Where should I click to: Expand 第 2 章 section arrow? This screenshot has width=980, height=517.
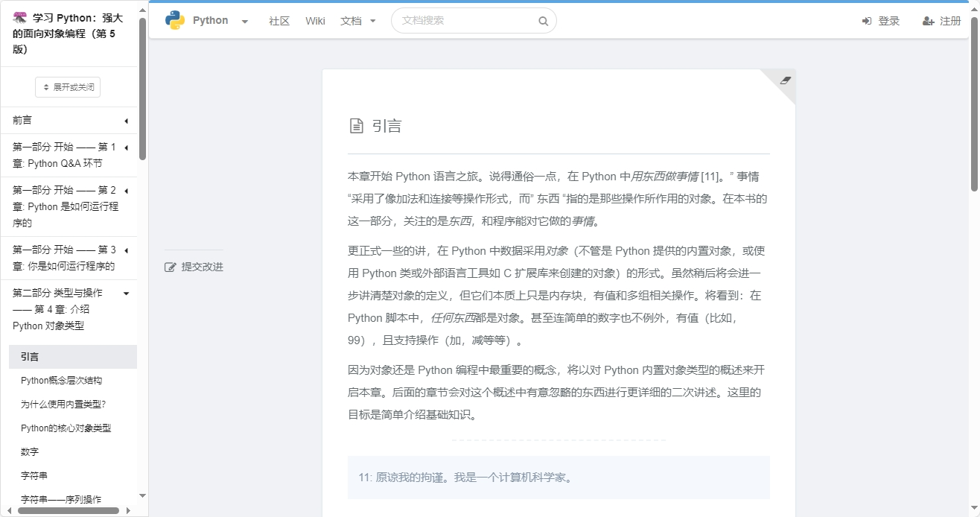click(126, 191)
